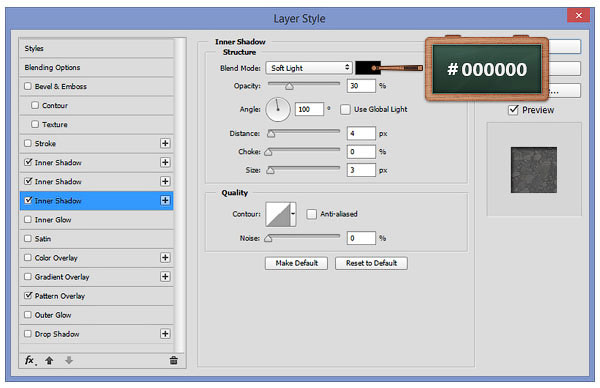Expand the Contour picker arrow
This screenshot has height=388, width=600.
[x=293, y=214]
